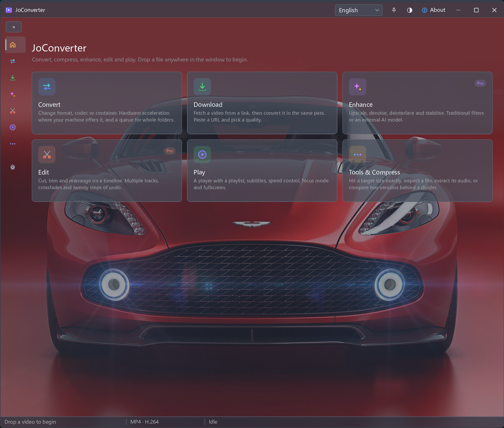The height and width of the screenshot is (428, 504).
Task: Open Convert from the sidebar arrows icon
Action: (13, 61)
